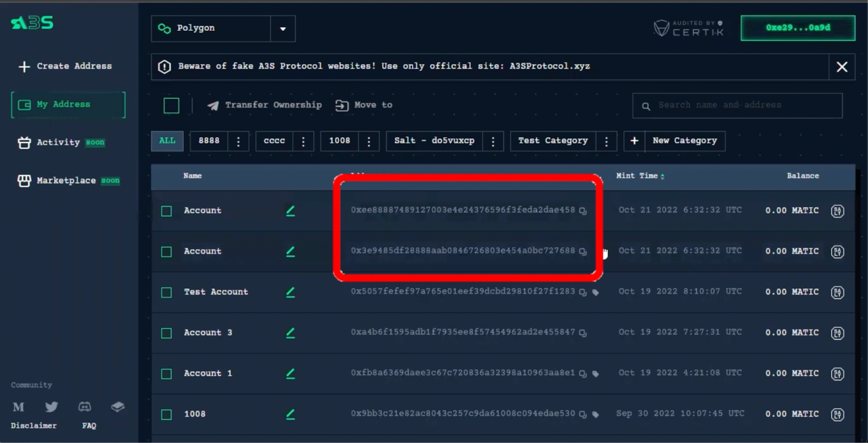Click the round icon beside Account 1 balance

[x=838, y=374]
